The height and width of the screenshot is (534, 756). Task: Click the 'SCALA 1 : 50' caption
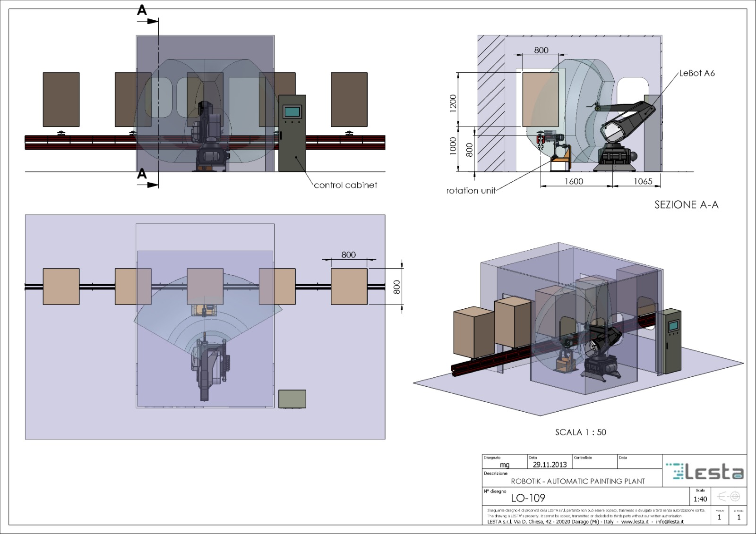pos(580,432)
